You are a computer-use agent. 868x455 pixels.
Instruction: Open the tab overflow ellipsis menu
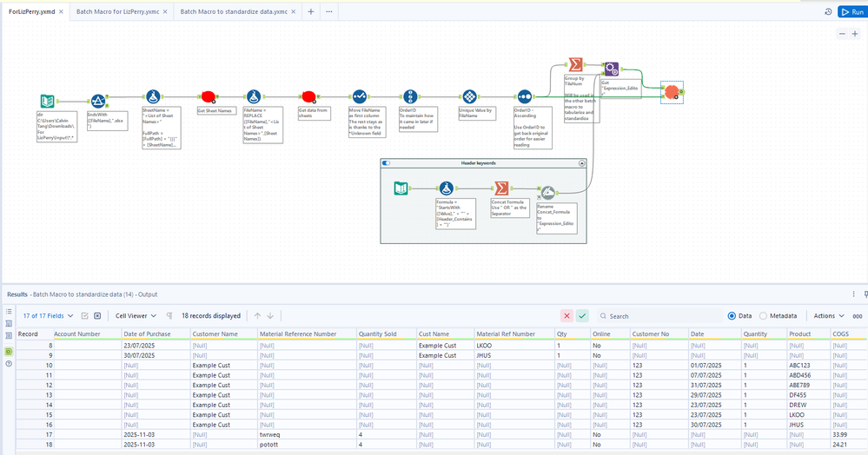pyautogui.click(x=328, y=11)
